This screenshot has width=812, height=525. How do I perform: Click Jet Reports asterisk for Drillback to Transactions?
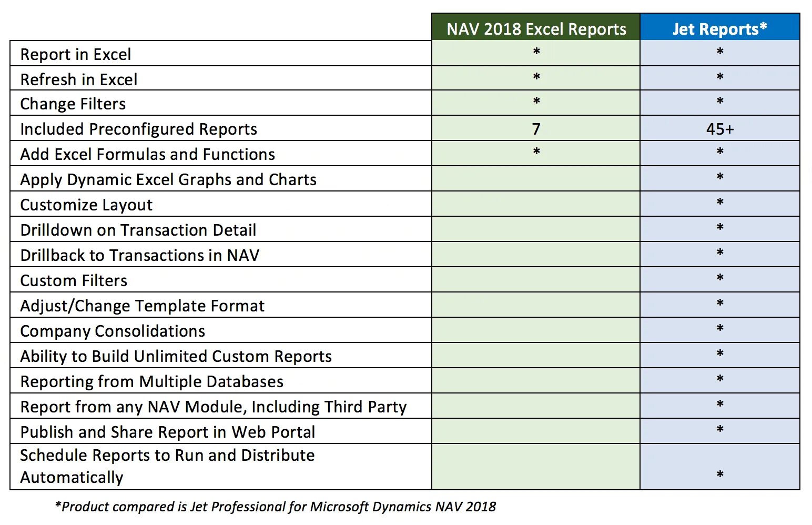[x=720, y=253]
